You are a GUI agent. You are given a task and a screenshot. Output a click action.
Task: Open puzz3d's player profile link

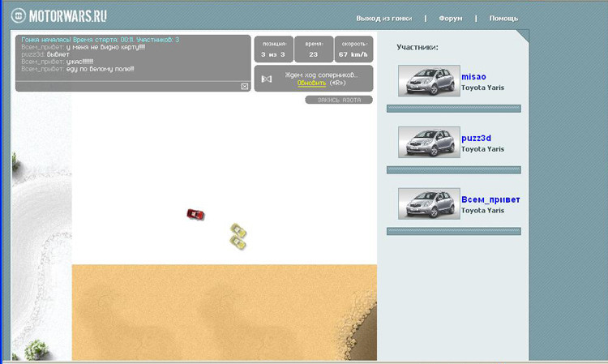pyautogui.click(x=476, y=138)
